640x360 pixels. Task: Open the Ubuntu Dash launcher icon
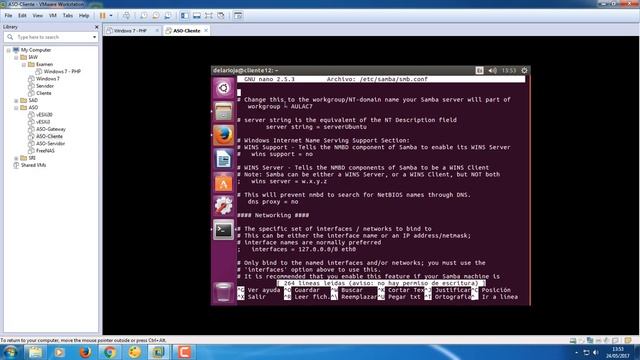[223, 88]
